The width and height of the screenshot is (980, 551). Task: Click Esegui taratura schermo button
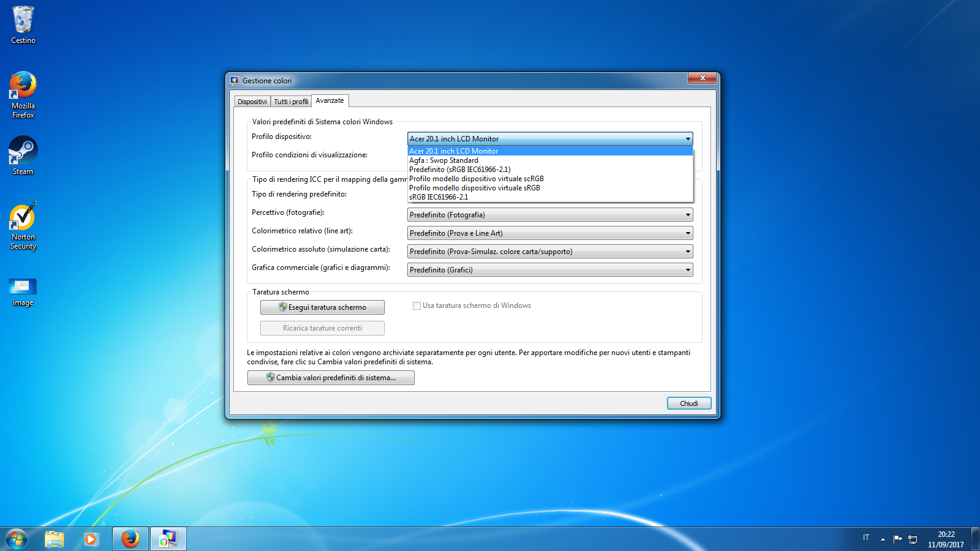[x=322, y=307]
